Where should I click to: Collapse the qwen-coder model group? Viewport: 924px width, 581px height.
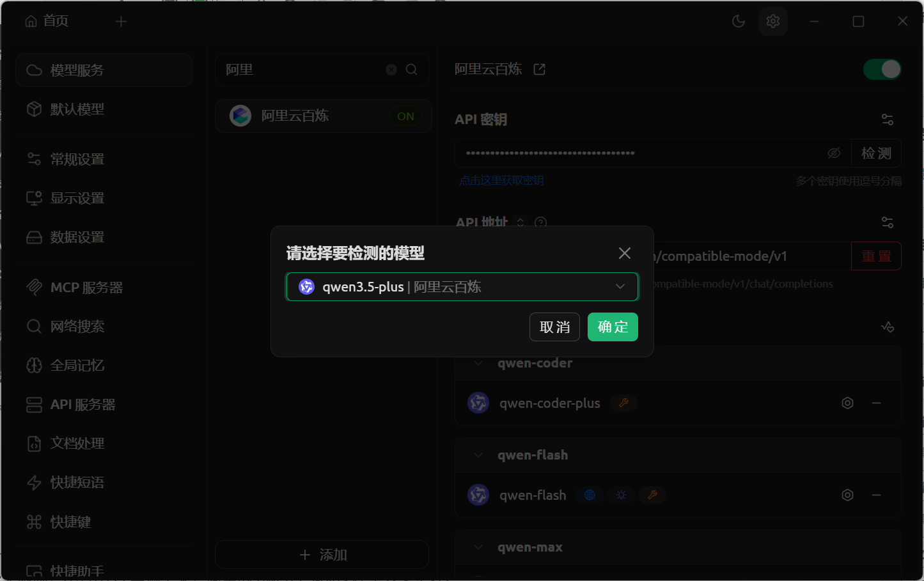(477, 362)
